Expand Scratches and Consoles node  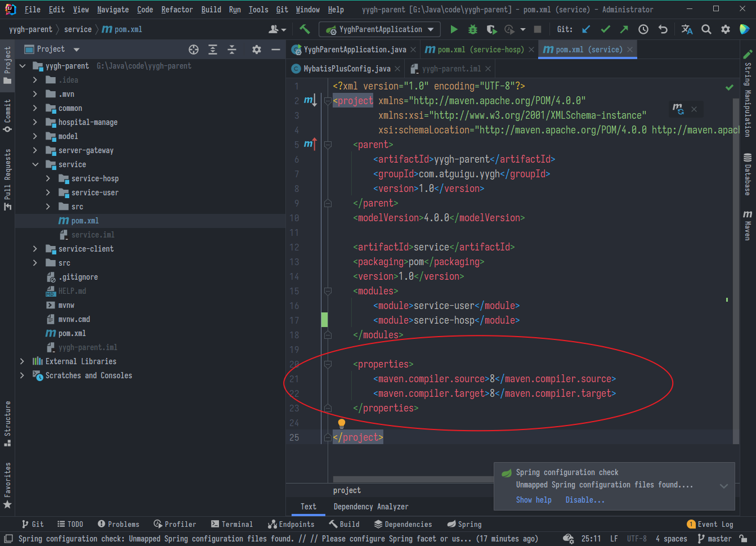coord(22,375)
